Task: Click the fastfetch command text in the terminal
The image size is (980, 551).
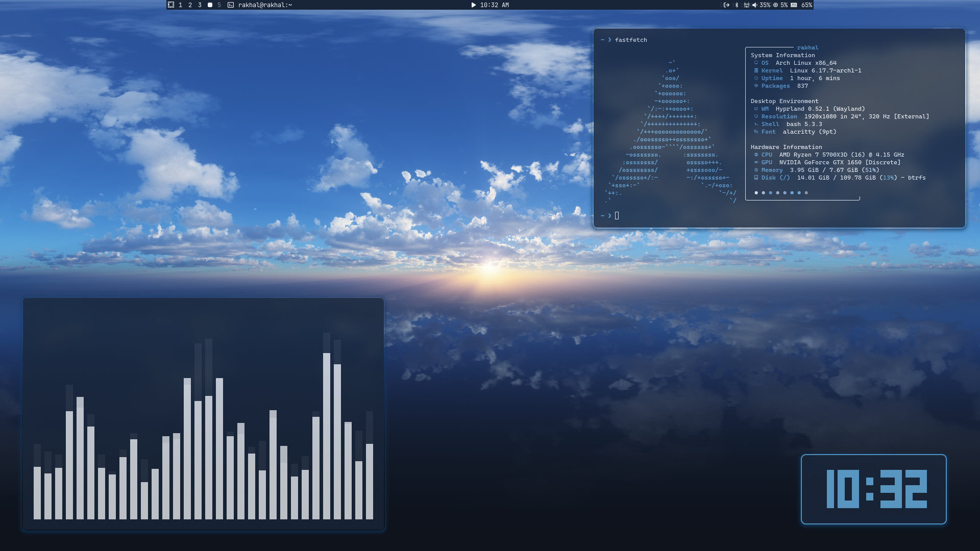Action: pyautogui.click(x=631, y=40)
